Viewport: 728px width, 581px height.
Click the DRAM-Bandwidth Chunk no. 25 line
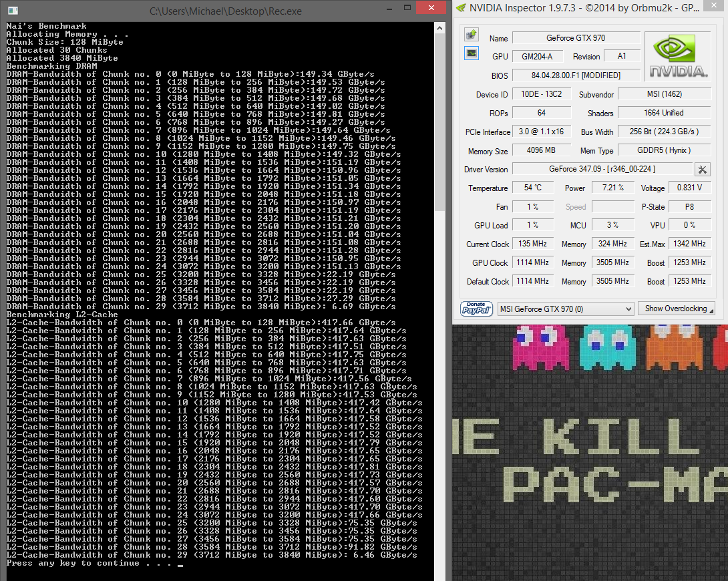coord(201,274)
